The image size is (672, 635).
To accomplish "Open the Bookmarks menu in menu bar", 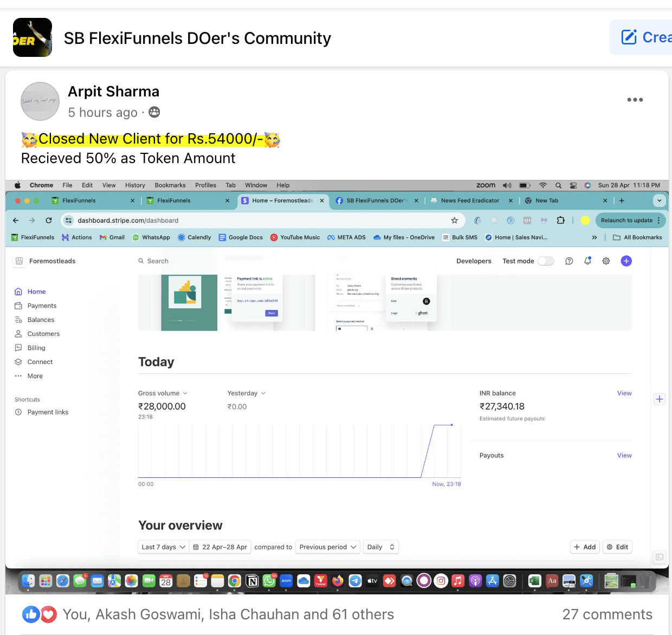I will (170, 185).
